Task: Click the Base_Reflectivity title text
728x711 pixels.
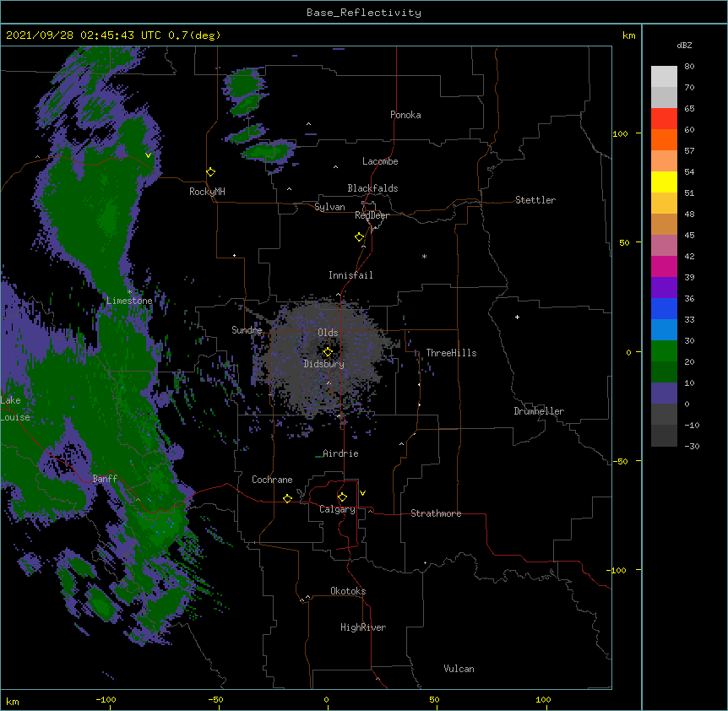Action: click(363, 13)
